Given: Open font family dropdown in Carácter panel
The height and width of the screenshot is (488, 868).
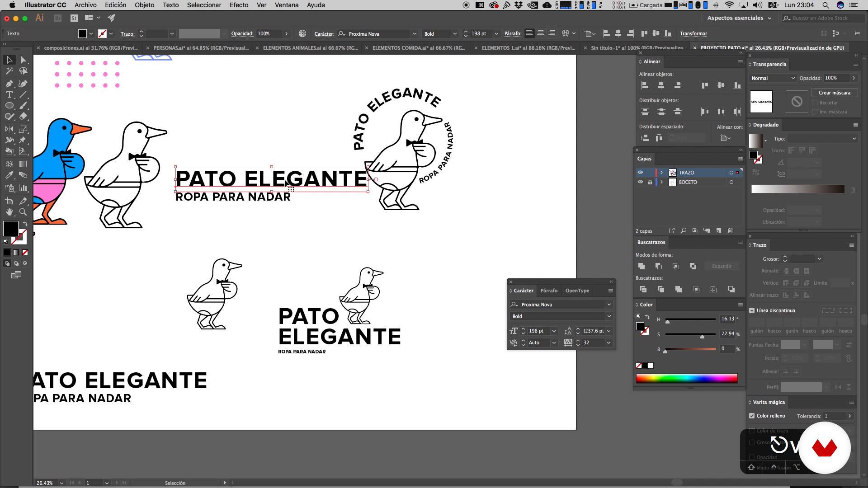Looking at the screenshot, I should coord(609,305).
